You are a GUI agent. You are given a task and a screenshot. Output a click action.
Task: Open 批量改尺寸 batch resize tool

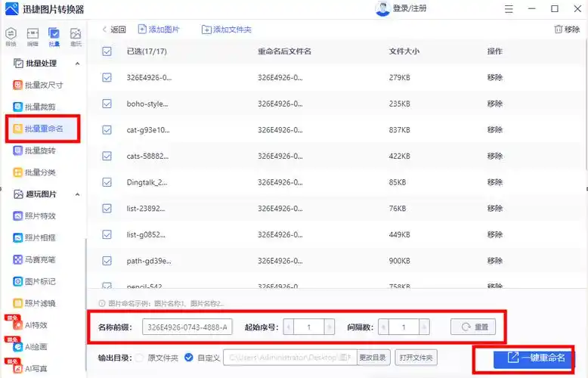39,85
